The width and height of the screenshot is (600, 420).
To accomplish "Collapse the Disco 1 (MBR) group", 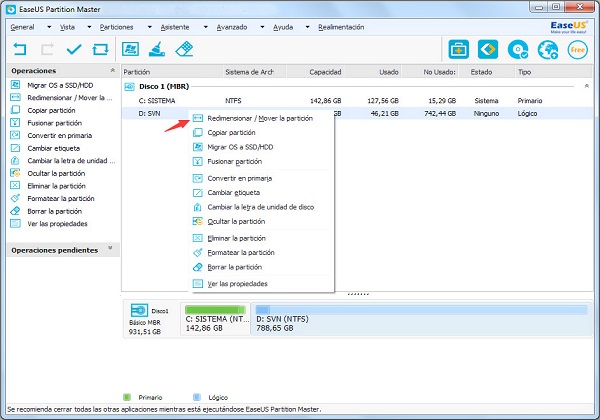I will [x=587, y=86].
